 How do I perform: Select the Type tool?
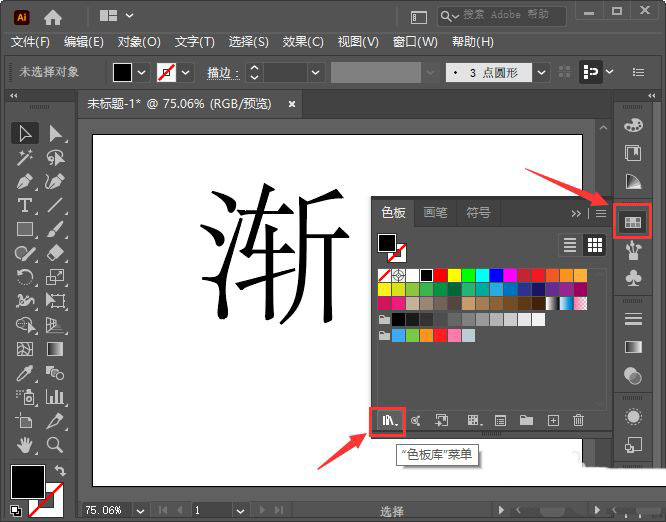click(x=25, y=205)
